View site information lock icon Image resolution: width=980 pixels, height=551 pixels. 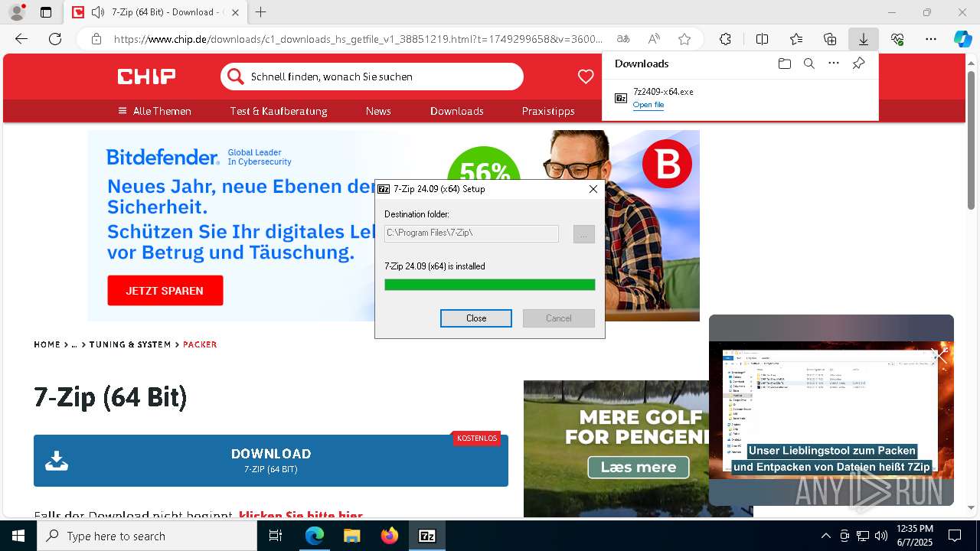[x=96, y=39]
